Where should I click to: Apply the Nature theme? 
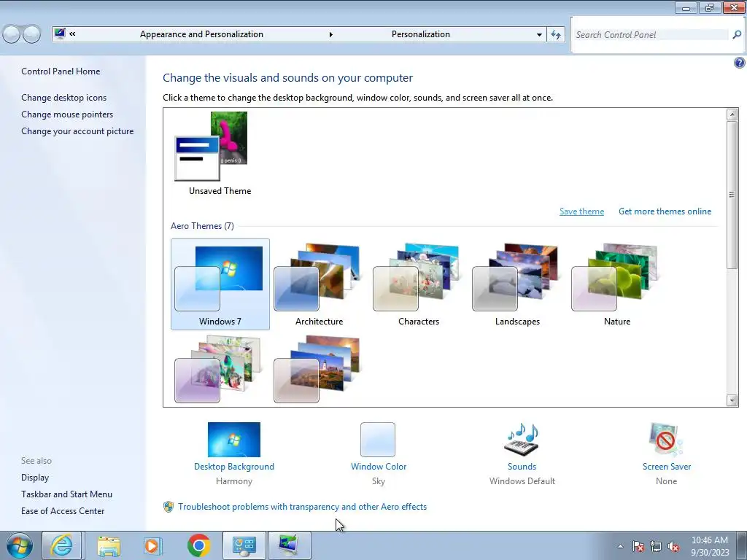617,284
